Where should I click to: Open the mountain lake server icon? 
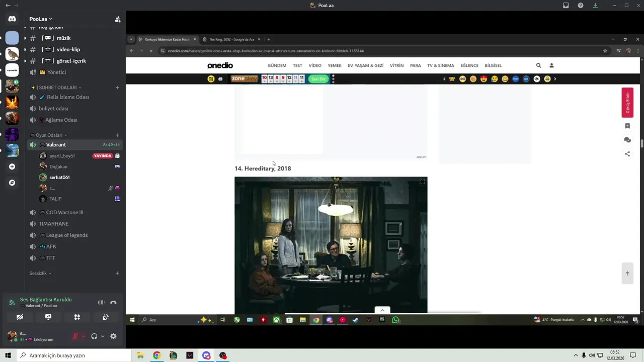(12, 150)
